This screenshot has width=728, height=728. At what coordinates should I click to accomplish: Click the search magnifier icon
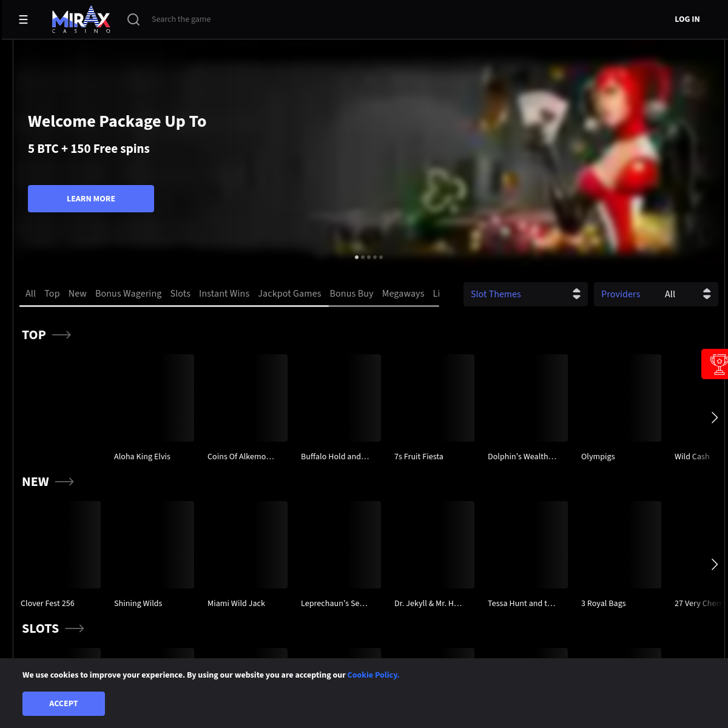point(133,19)
